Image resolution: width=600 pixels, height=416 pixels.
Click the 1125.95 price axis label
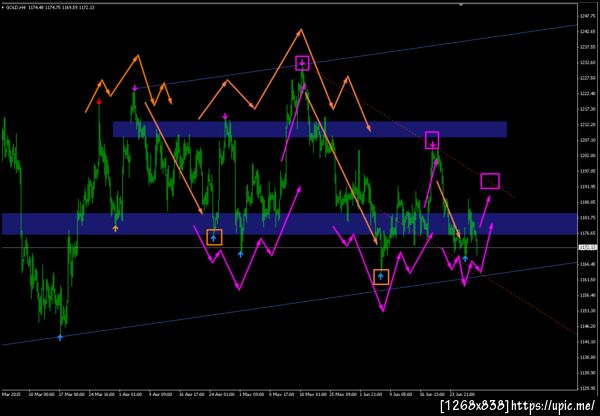[587, 388]
